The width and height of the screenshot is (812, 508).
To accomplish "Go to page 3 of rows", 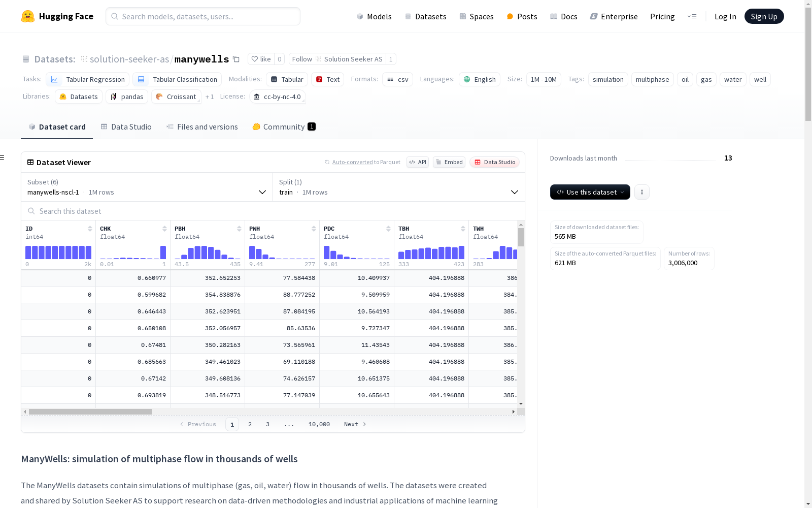I will (x=267, y=424).
